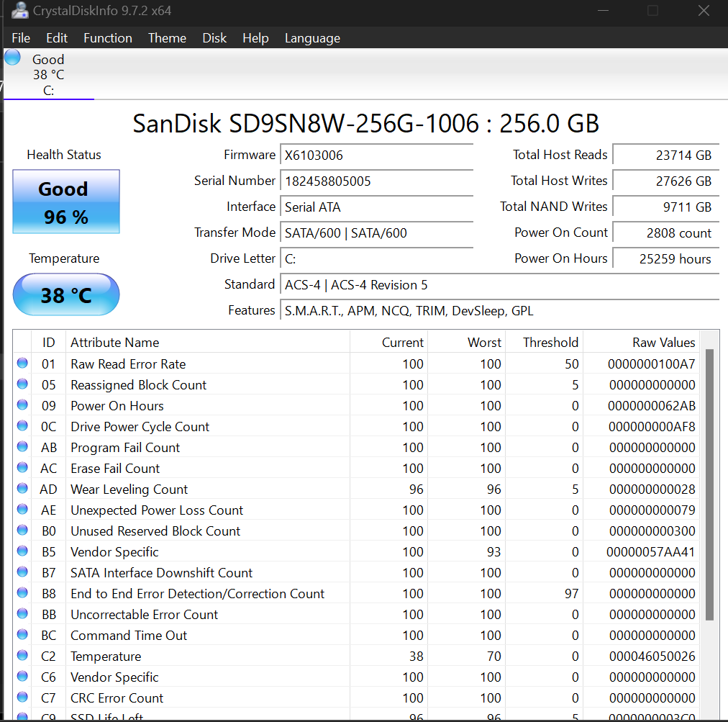Click the Good 96 % health status button
This screenshot has height=722, width=728.
66,202
